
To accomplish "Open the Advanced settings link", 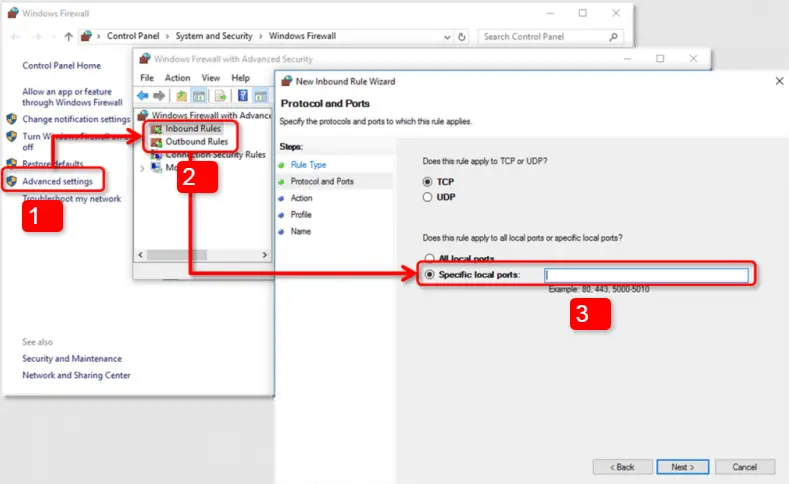I will tap(57, 181).
